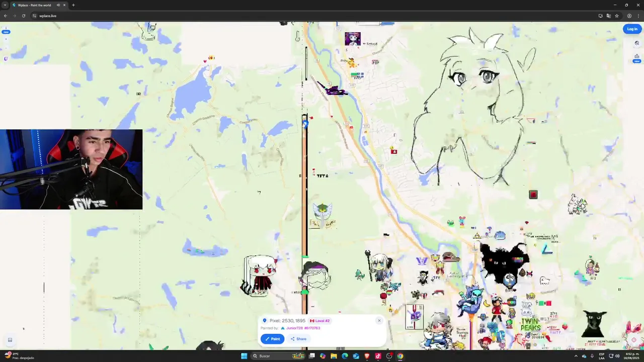Click the TFTA pixel text on map

(323, 176)
